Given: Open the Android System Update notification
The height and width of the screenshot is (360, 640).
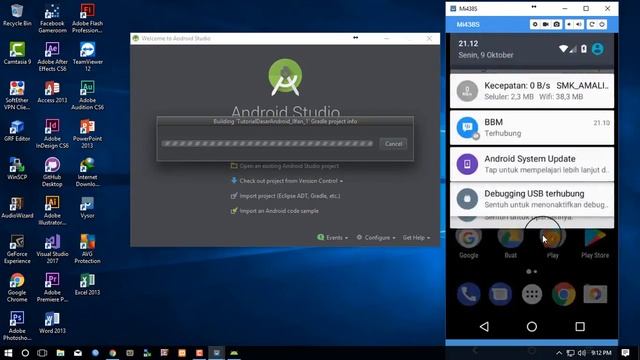Looking at the screenshot, I should [x=532, y=164].
